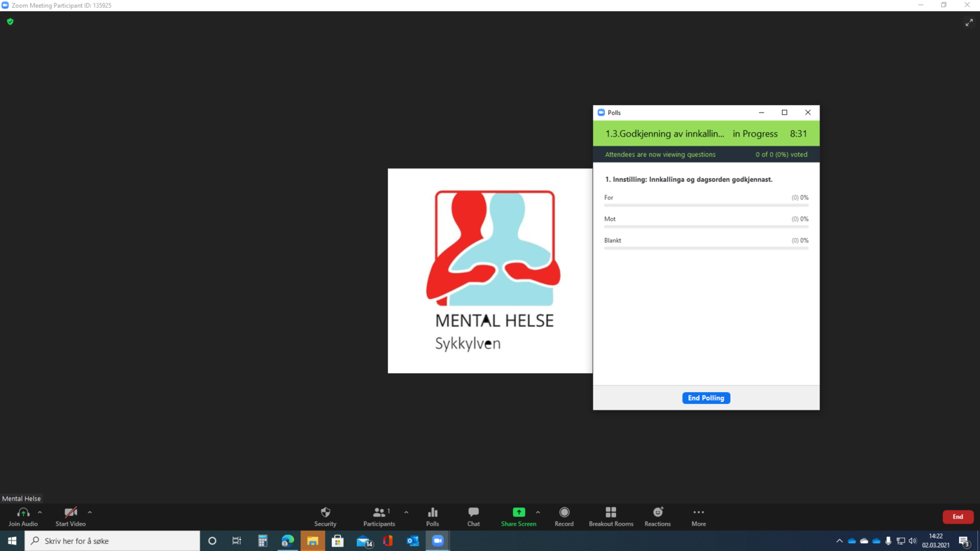
Task: Start recording with the Record button
Action: coord(564,517)
